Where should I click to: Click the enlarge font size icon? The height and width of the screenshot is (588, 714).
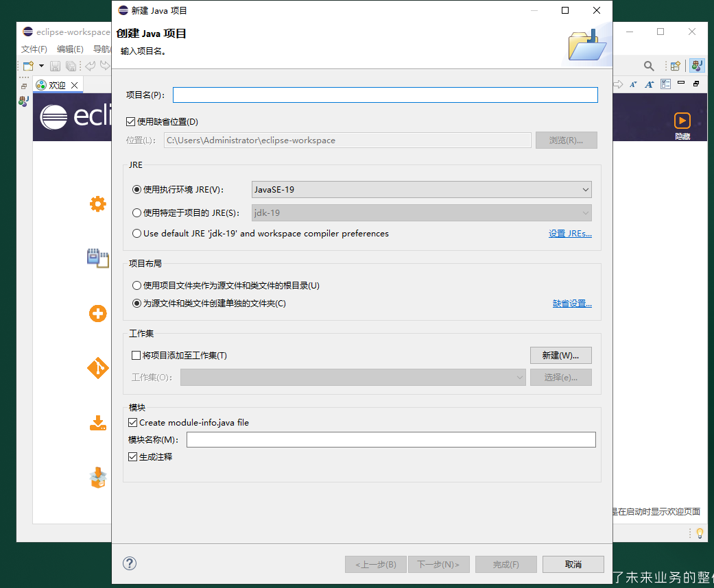click(650, 84)
